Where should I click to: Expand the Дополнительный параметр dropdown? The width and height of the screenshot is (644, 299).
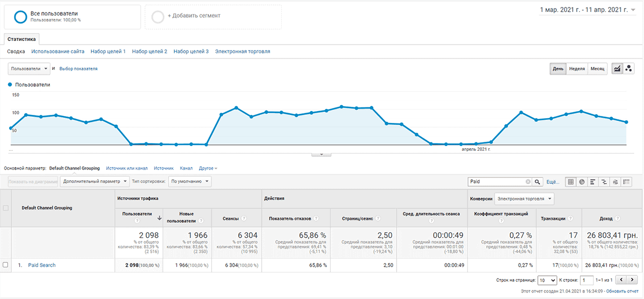pos(94,182)
